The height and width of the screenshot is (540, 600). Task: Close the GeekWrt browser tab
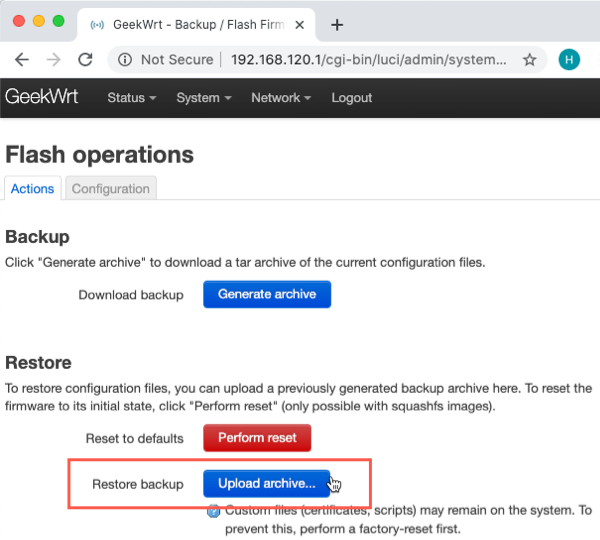tap(300, 25)
